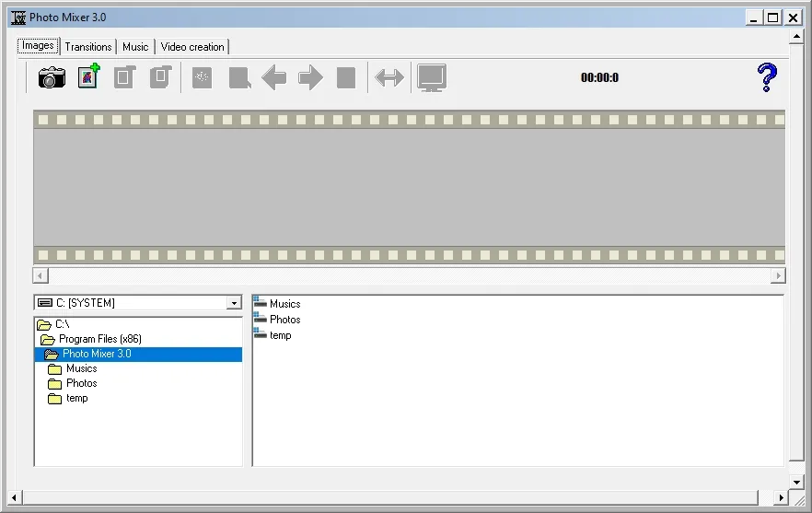Click the camera capture icon
This screenshot has width=812, height=513.
(52, 77)
